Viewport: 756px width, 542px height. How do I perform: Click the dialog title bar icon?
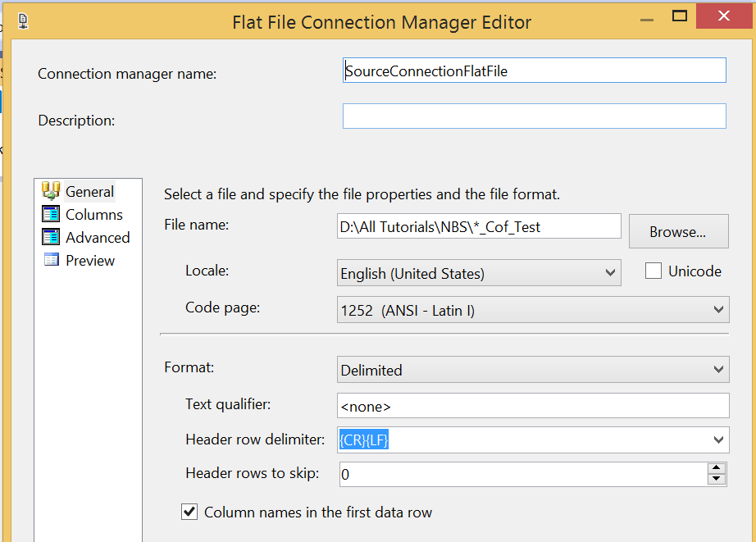22,20
